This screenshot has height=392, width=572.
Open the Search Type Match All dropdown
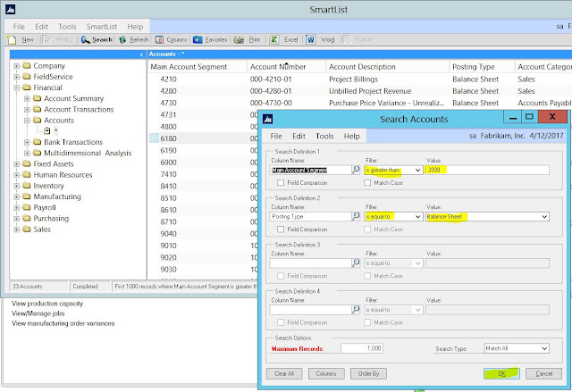(544, 348)
